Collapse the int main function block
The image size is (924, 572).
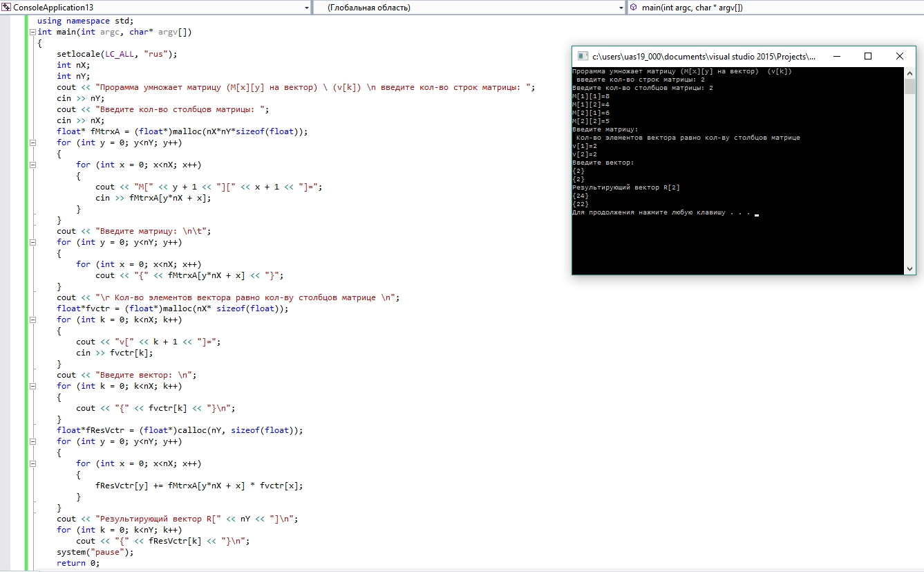32,32
